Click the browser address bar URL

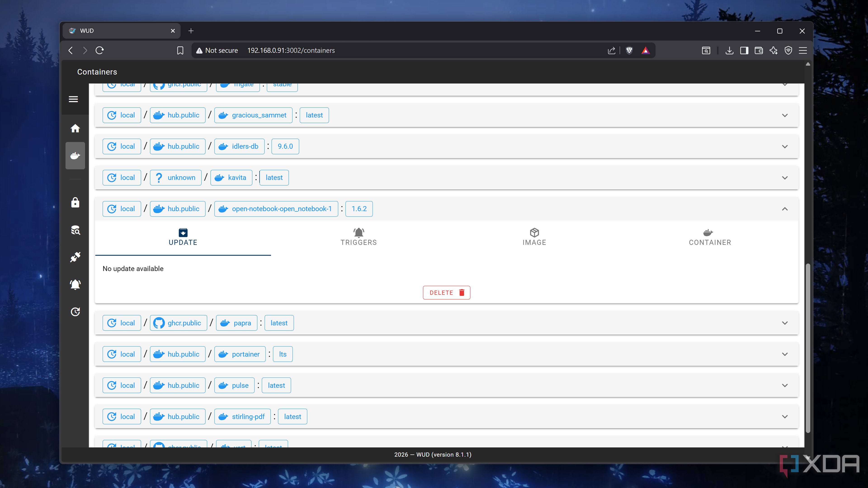coord(291,51)
